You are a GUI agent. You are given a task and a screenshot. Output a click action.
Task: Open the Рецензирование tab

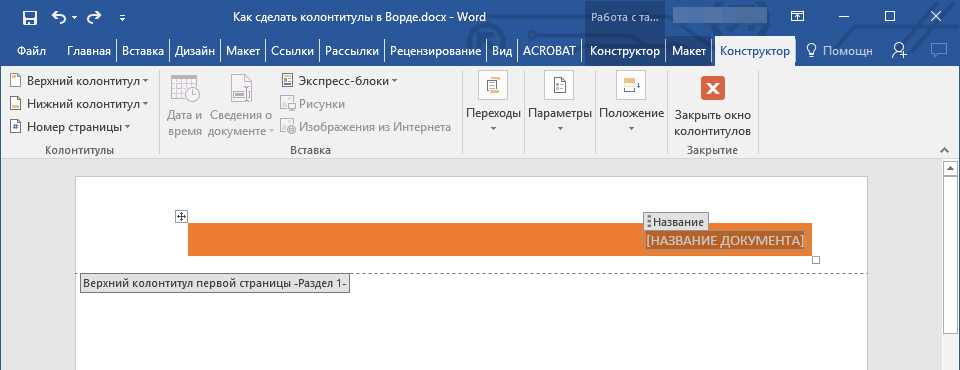[x=435, y=51]
